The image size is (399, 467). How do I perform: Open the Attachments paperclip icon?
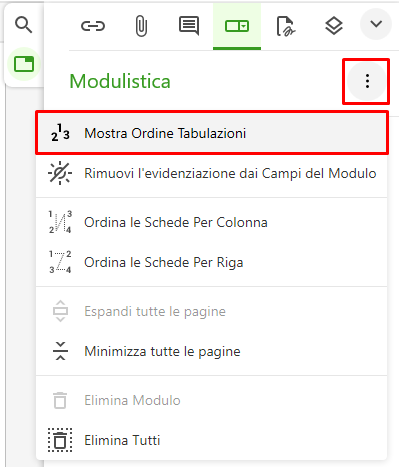pos(141,26)
